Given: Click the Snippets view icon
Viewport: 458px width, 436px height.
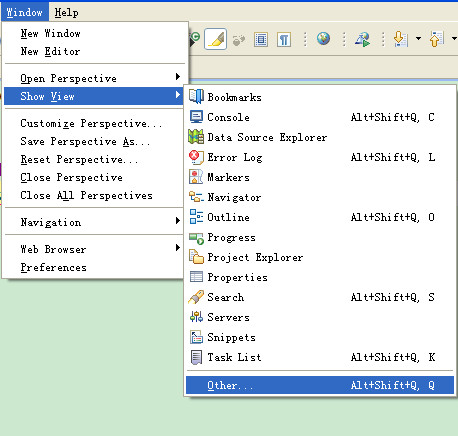Looking at the screenshot, I should [x=196, y=337].
